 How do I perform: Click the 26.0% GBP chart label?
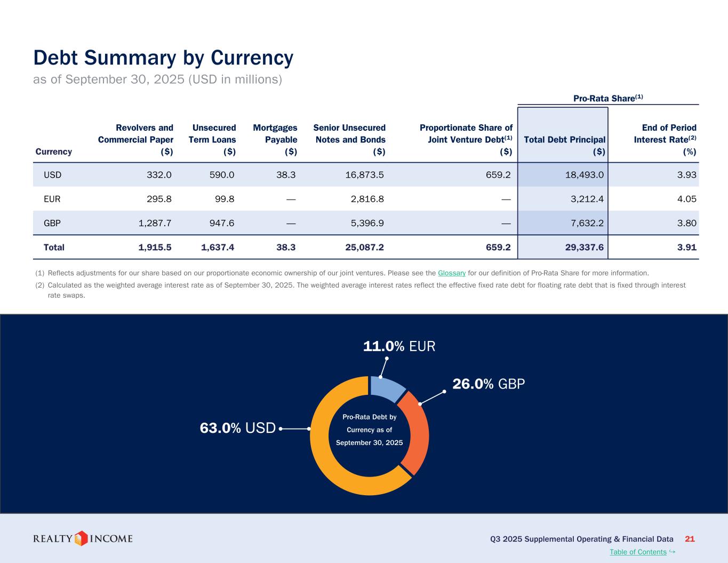(x=489, y=384)
